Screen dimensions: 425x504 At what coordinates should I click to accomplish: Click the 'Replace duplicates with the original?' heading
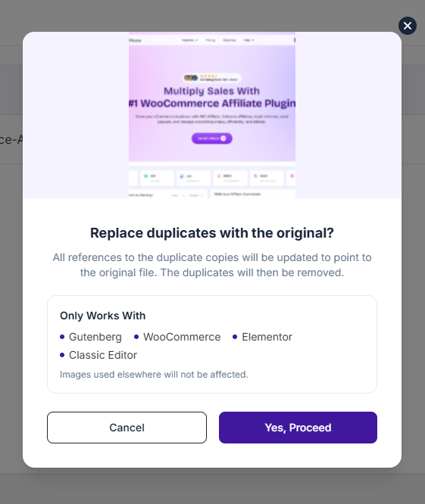(212, 233)
